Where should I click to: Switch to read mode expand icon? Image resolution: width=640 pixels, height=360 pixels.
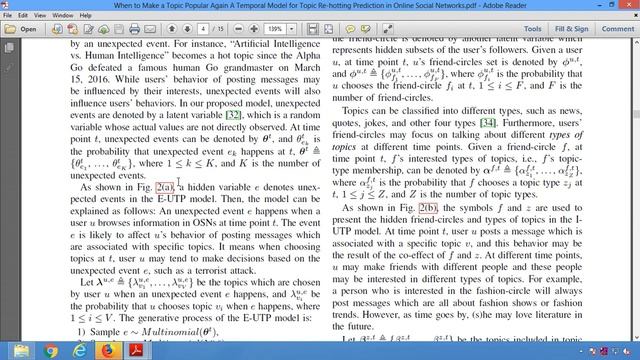388,29
